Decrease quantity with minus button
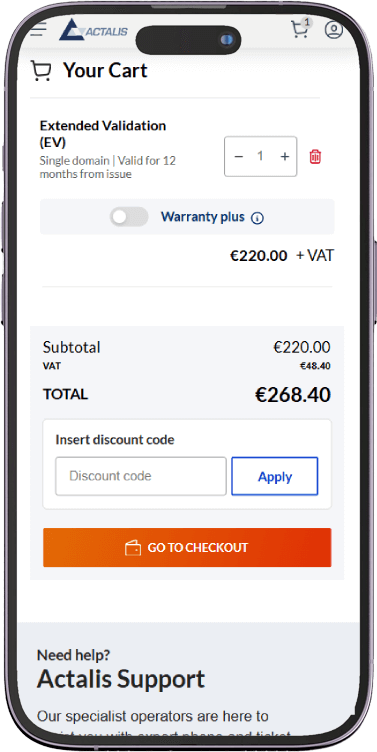 click(239, 156)
